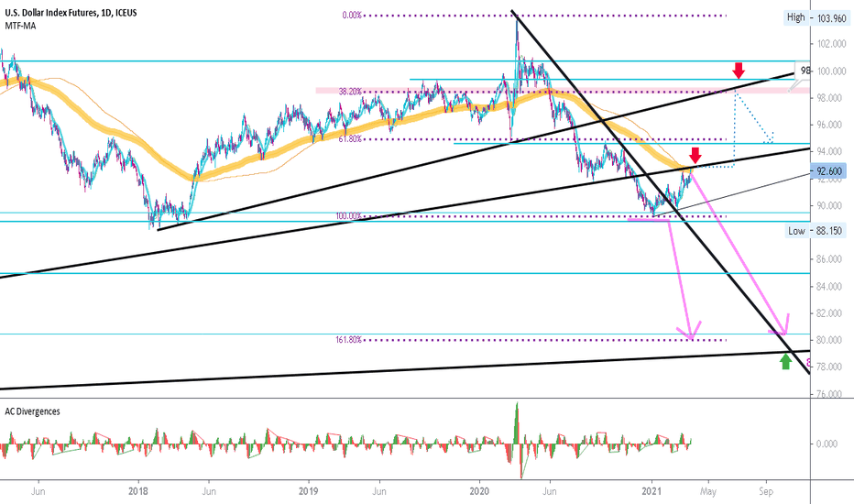Click the 96.000 value on the price axis
This screenshot has height=504, width=854.
pos(831,125)
